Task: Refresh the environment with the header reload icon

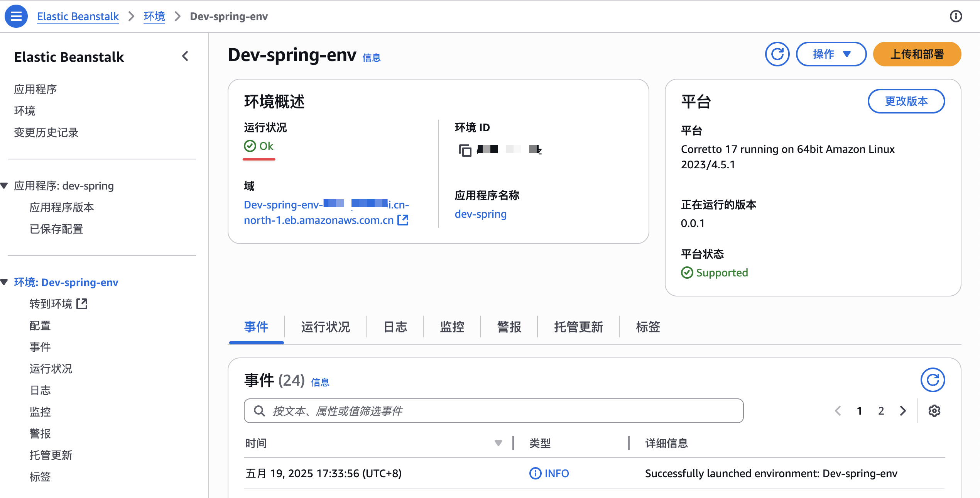Action: click(777, 54)
